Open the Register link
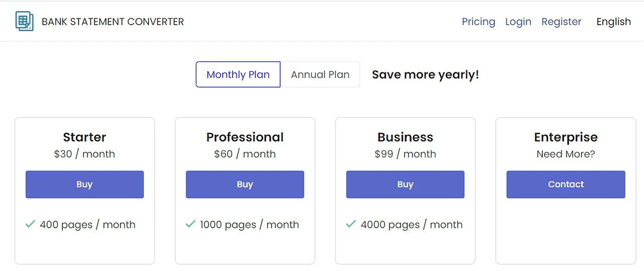 pyautogui.click(x=561, y=22)
